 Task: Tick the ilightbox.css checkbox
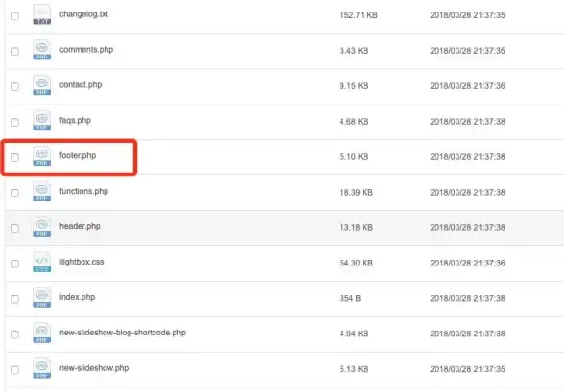tap(14, 264)
